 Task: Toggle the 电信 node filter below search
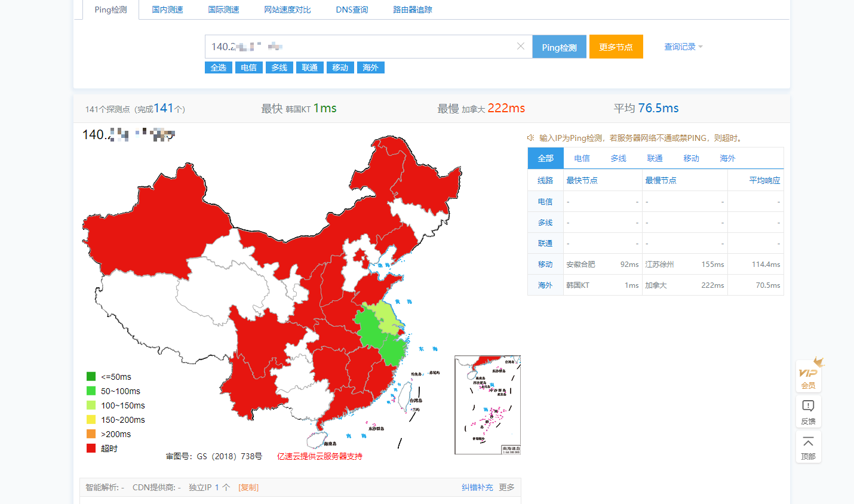(248, 67)
